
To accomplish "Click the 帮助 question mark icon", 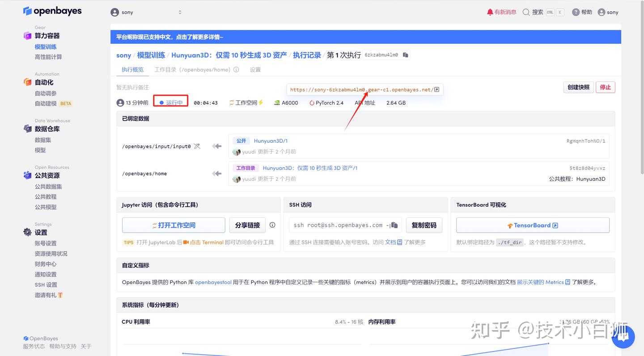I will (x=576, y=12).
